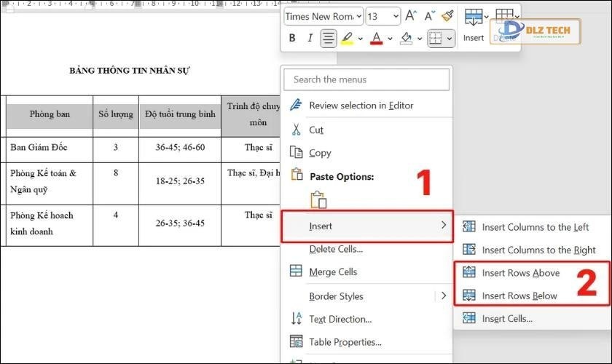
Task: Toggle center alignment button
Action: click(329, 38)
